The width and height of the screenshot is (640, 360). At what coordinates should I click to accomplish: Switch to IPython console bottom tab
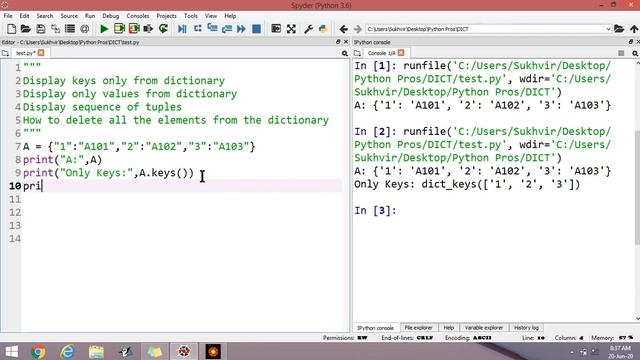(x=376, y=328)
